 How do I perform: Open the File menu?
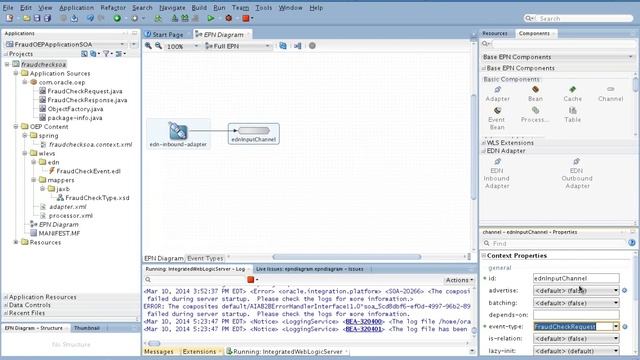[x=8, y=8]
